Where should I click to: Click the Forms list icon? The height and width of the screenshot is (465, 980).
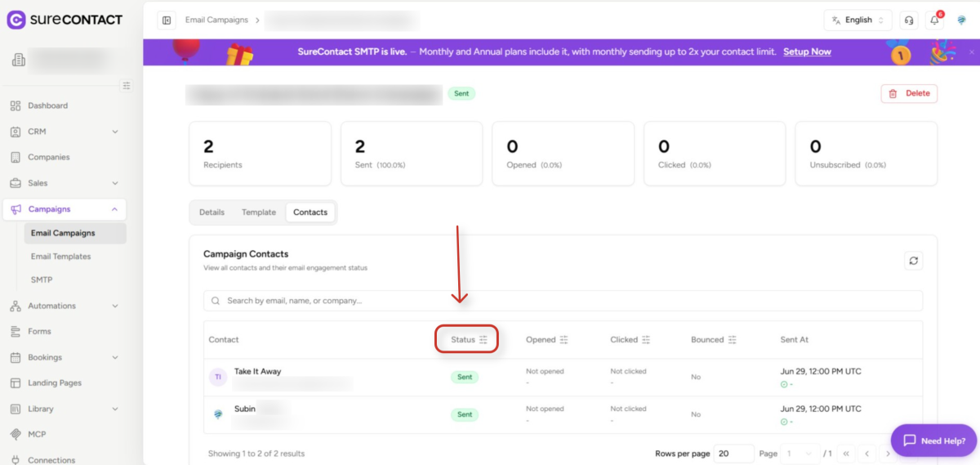16,331
